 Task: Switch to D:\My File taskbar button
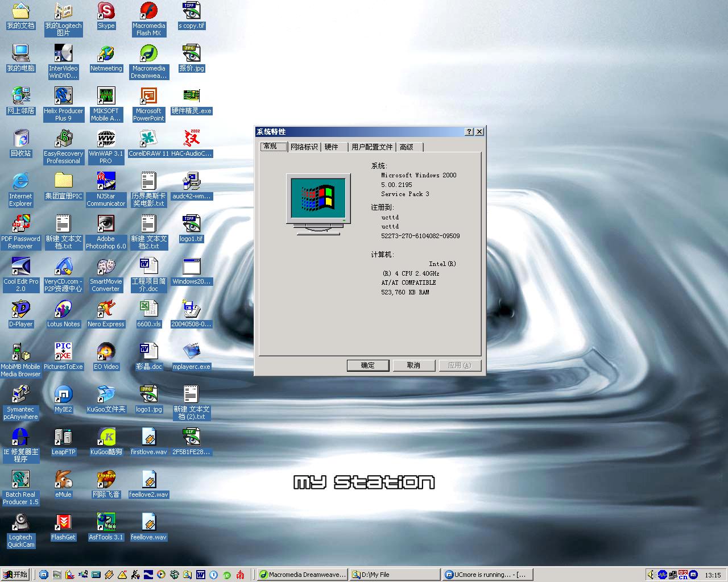point(394,575)
